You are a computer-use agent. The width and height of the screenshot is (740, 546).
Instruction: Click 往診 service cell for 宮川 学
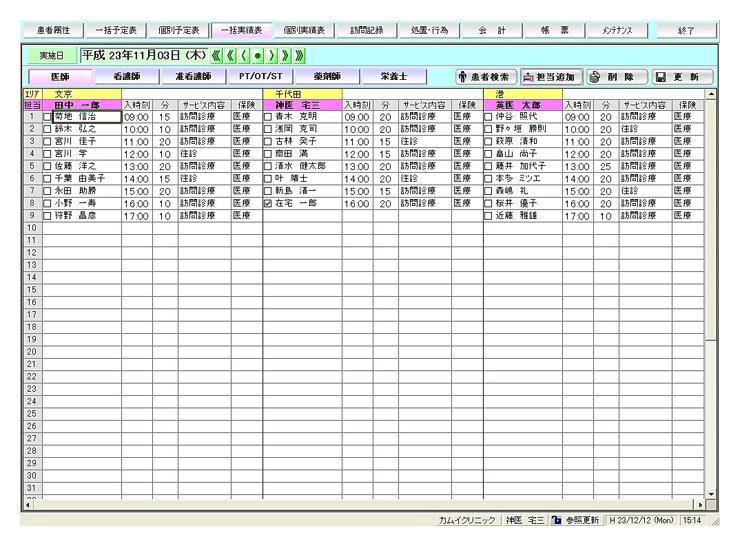(x=204, y=154)
